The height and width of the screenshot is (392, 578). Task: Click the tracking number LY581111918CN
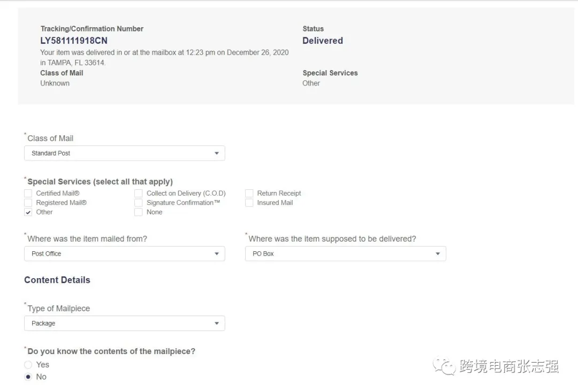[x=74, y=41]
